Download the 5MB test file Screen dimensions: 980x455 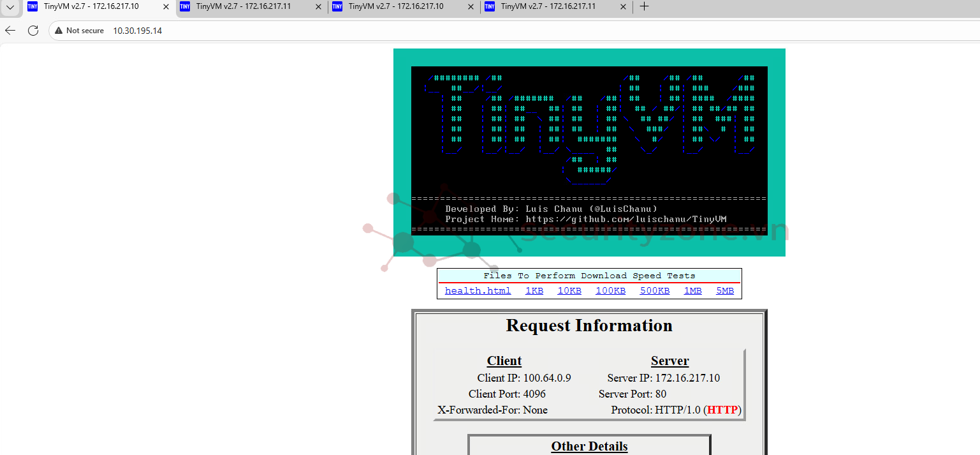pos(725,291)
